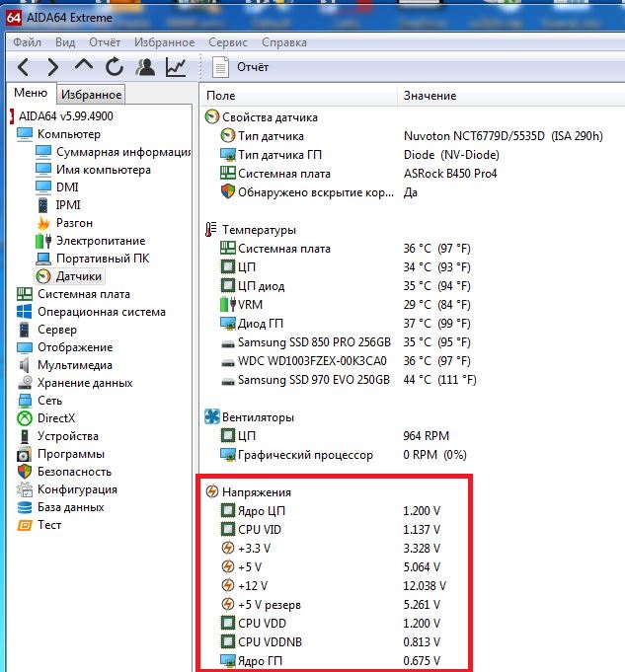Switch to the Избранное side panel tab
The width and height of the screenshot is (625, 672).
click(x=91, y=95)
